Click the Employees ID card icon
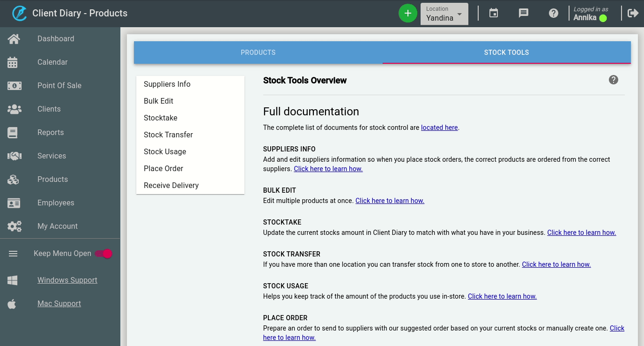Screen dimensions: 644x346 [x=14, y=203]
